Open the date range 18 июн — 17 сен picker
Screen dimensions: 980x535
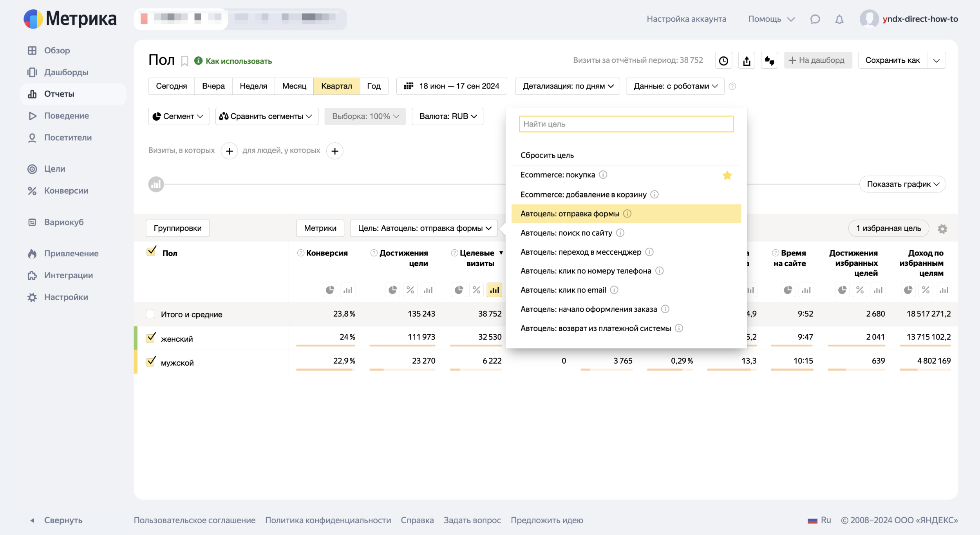pyautogui.click(x=451, y=86)
